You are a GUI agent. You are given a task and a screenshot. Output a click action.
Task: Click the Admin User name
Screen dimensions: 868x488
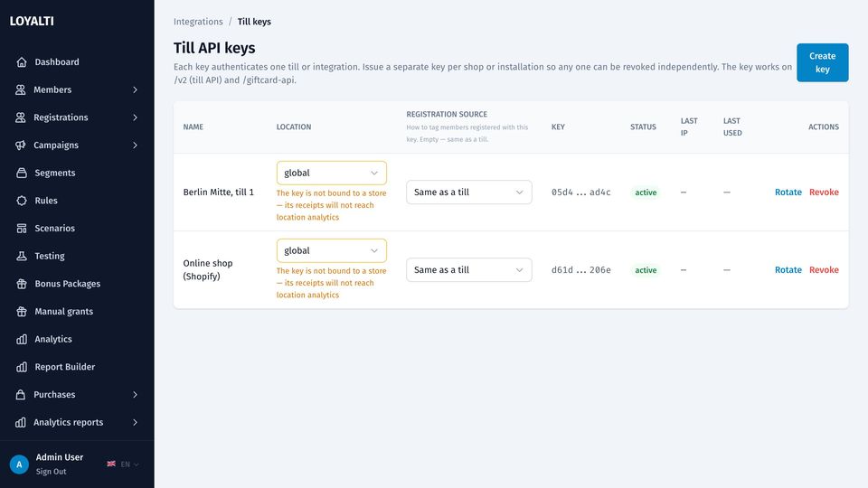click(x=60, y=457)
